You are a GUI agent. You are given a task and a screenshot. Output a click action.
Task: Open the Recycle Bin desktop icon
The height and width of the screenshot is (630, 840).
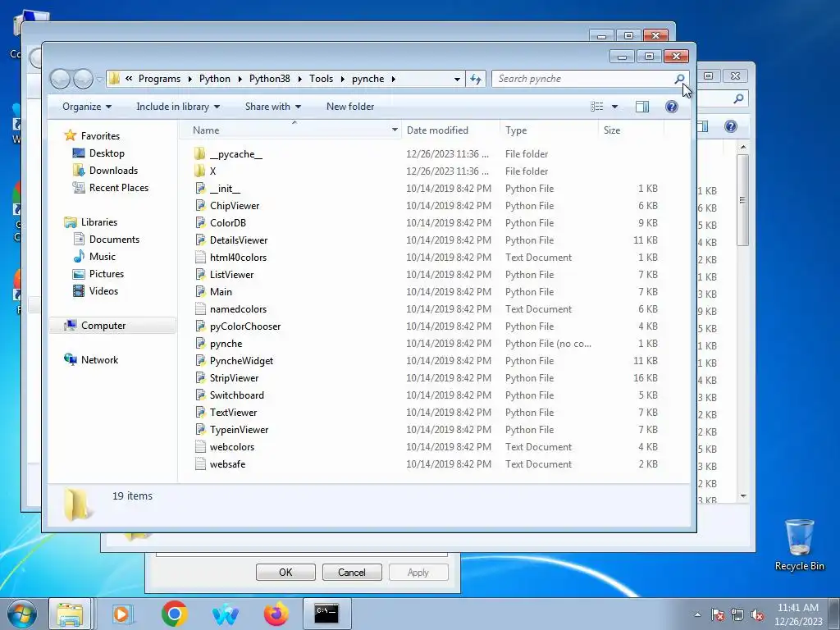tap(799, 545)
